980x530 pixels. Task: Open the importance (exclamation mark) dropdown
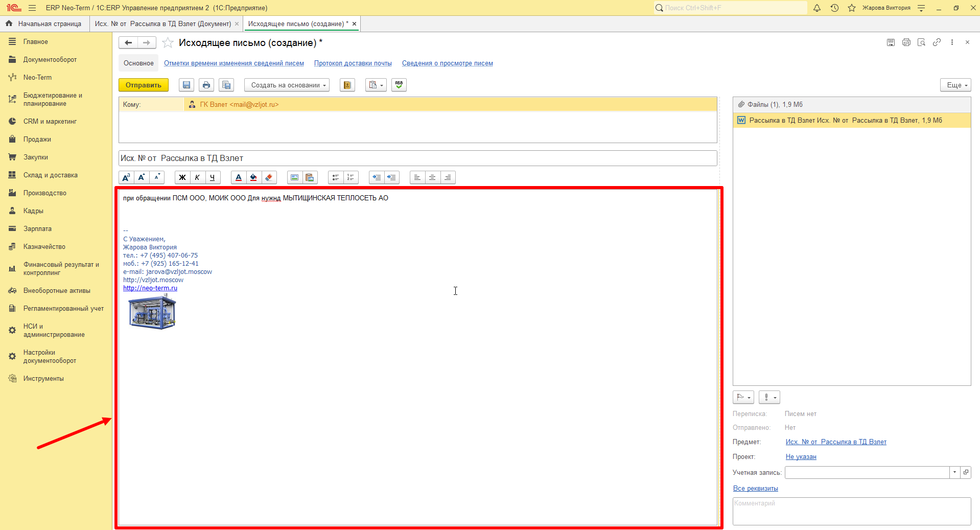769,397
